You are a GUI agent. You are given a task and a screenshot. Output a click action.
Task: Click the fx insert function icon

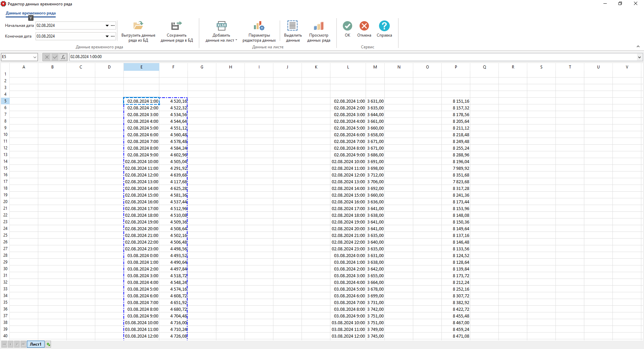pyautogui.click(x=63, y=57)
